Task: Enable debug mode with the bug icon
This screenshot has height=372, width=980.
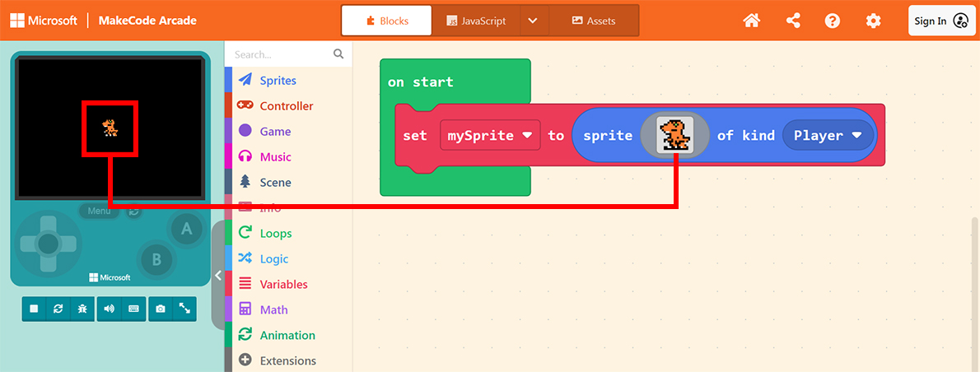Action: pyautogui.click(x=81, y=309)
